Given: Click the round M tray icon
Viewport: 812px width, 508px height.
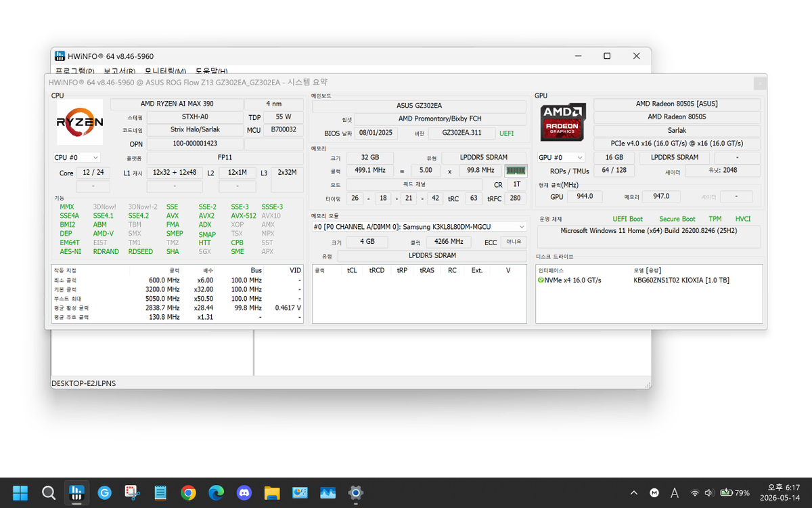Looking at the screenshot, I should tap(654, 492).
